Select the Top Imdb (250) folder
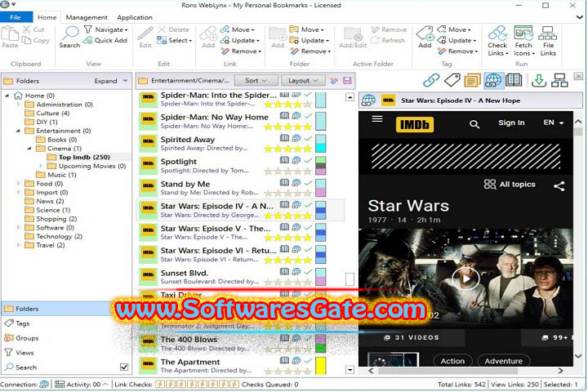588x392 pixels. pos(84,157)
